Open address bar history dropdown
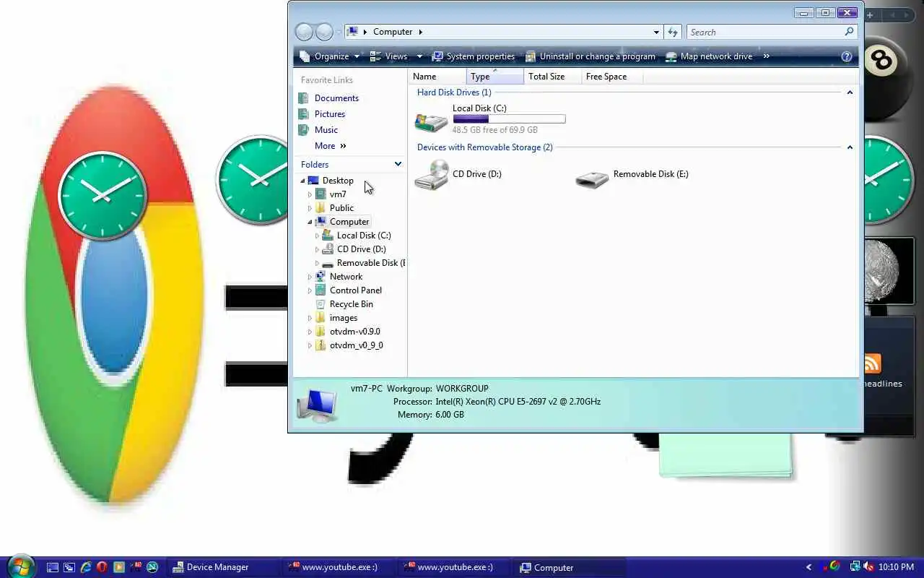 click(x=656, y=32)
